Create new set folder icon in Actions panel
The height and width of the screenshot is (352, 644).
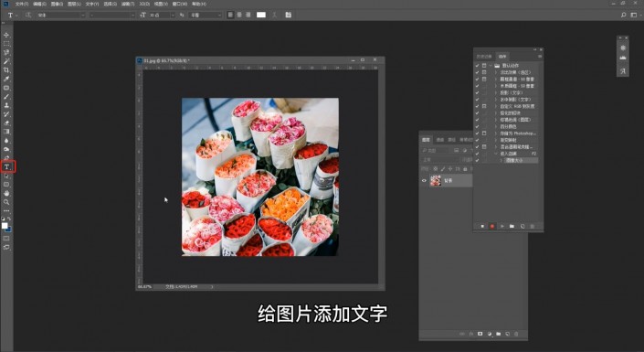click(512, 226)
